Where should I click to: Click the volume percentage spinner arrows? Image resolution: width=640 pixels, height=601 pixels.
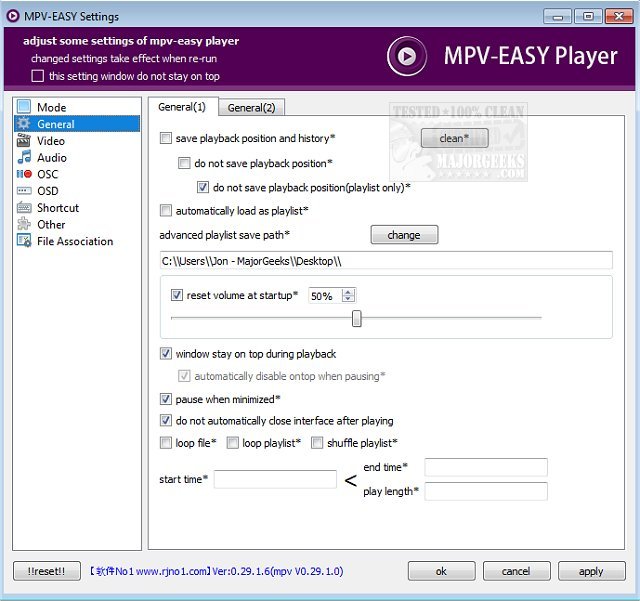(x=348, y=296)
